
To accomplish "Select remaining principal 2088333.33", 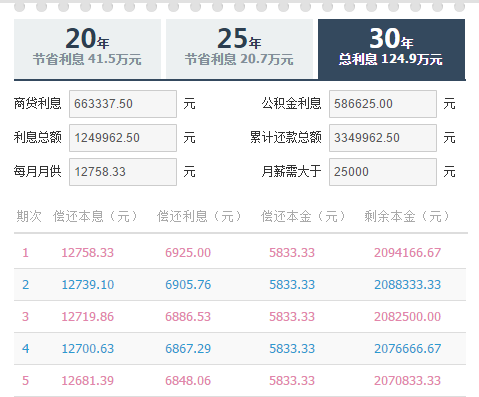I will 407,285.
